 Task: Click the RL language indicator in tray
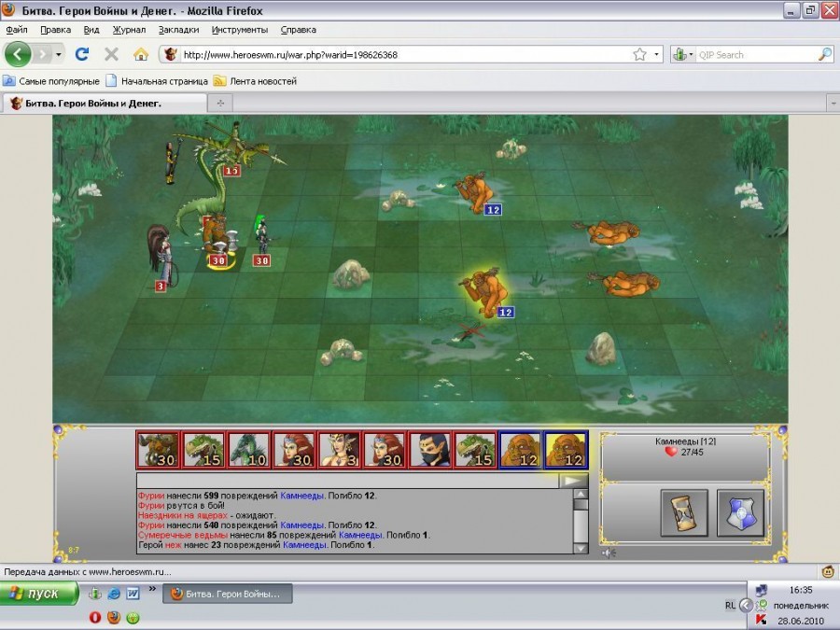click(x=730, y=606)
